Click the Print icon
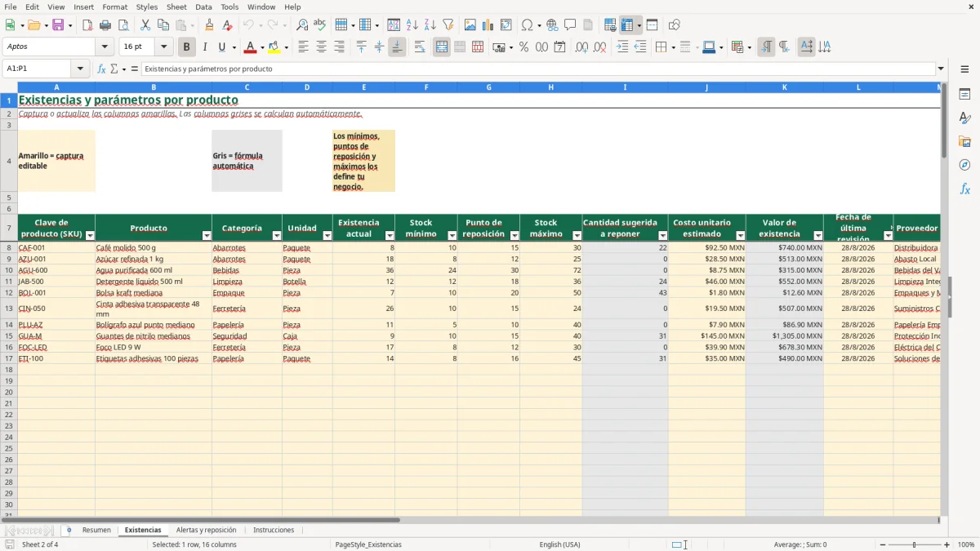This screenshot has height=551, width=980. [x=105, y=25]
